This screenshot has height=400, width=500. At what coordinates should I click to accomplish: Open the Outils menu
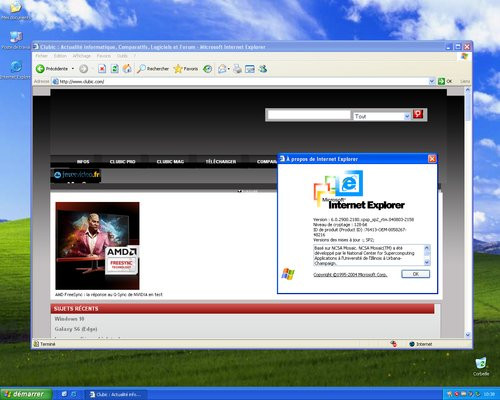point(122,56)
